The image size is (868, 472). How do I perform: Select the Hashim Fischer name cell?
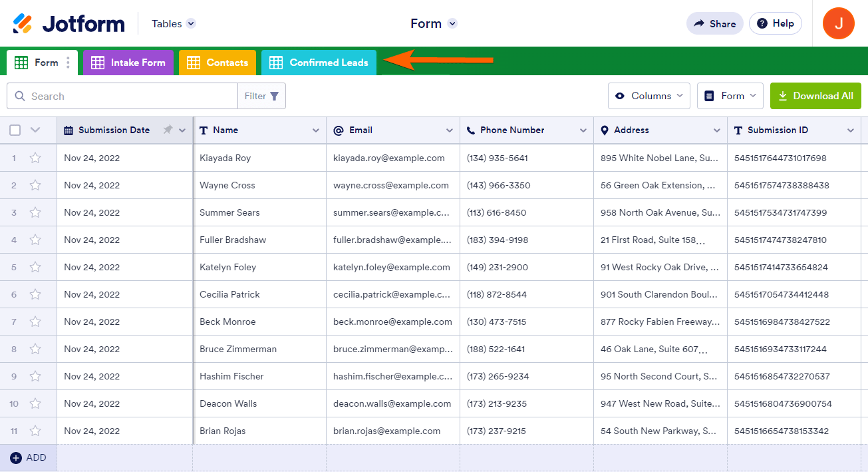coord(259,376)
